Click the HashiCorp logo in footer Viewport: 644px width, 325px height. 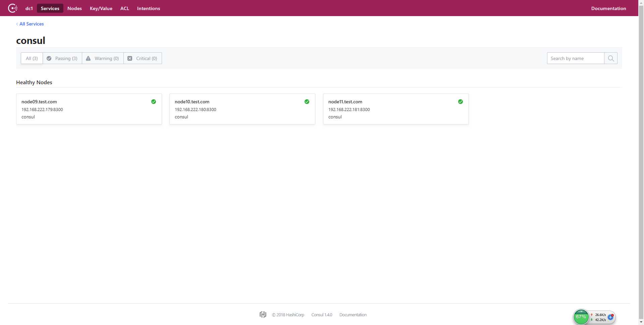click(x=263, y=315)
